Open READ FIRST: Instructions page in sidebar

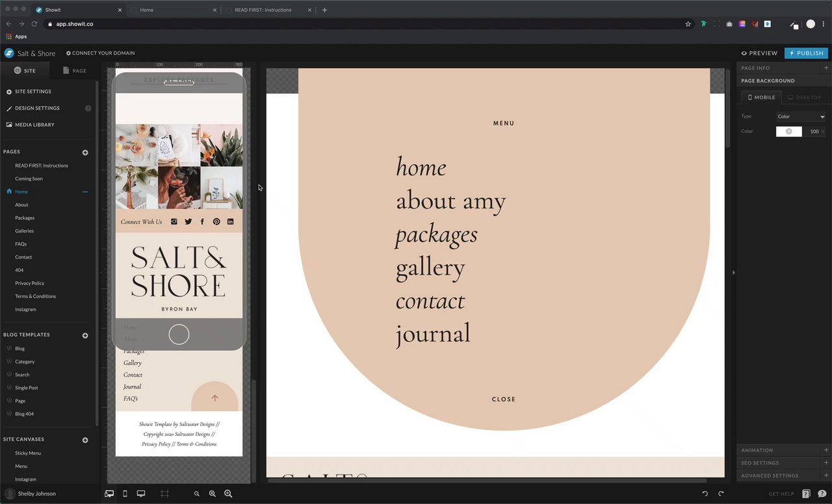42,166
